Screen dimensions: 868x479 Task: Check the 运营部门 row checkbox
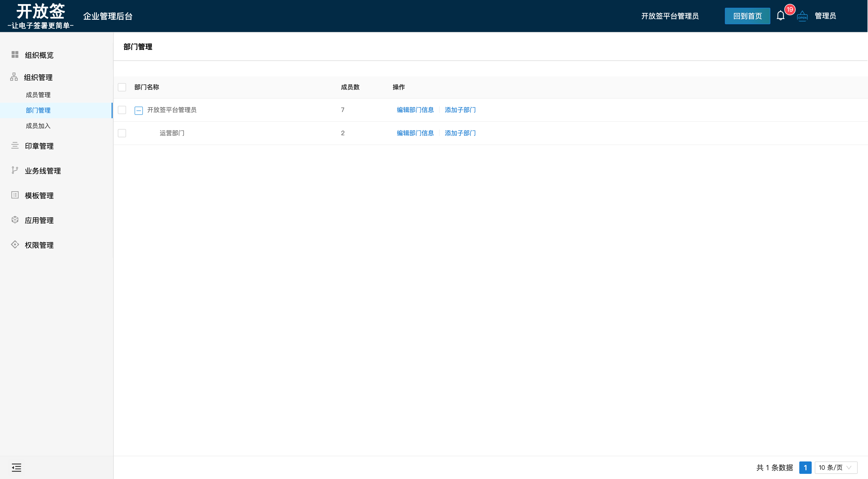[122, 133]
